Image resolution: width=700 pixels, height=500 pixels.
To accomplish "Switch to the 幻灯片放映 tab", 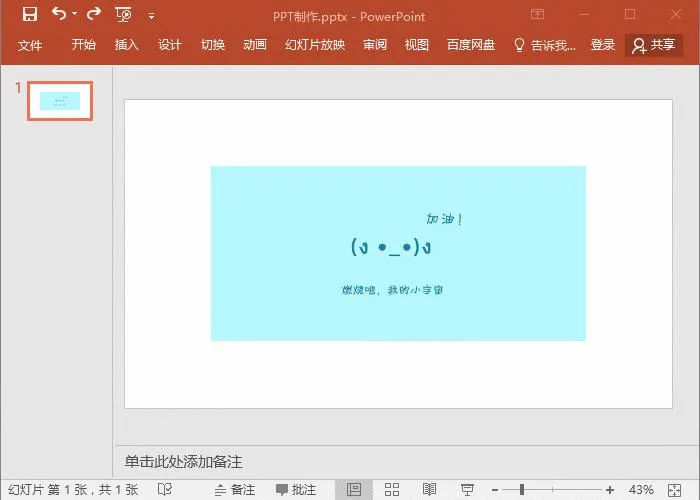I will coord(314,45).
